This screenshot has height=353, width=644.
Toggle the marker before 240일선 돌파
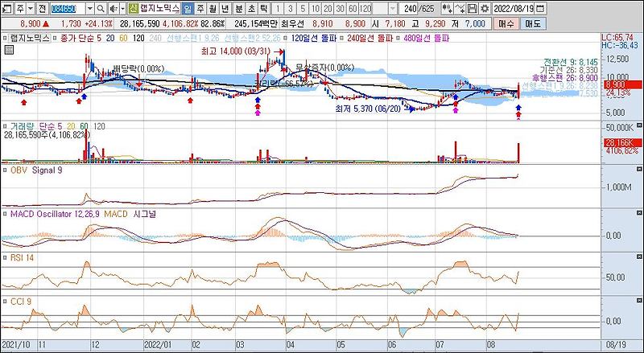pos(343,38)
